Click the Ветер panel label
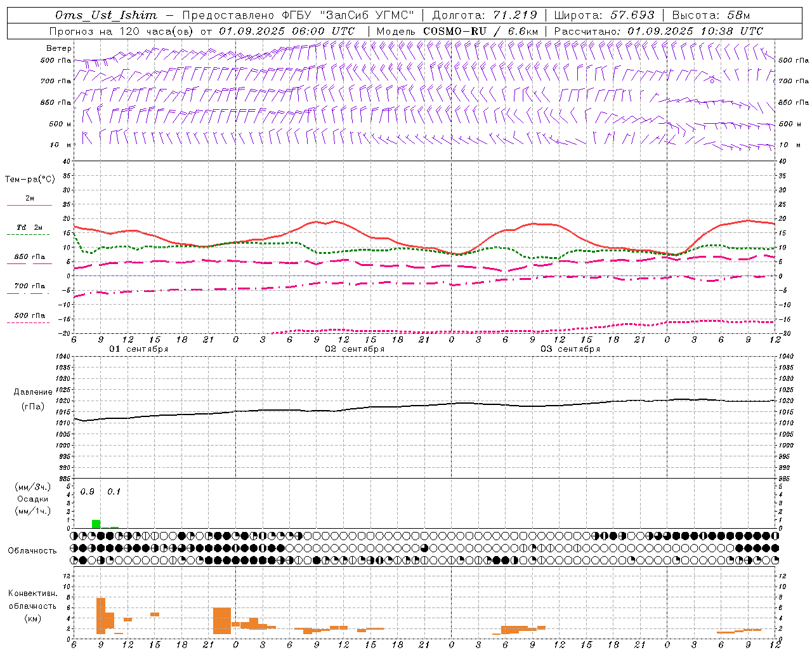This screenshot has width=812, height=650. [59, 48]
